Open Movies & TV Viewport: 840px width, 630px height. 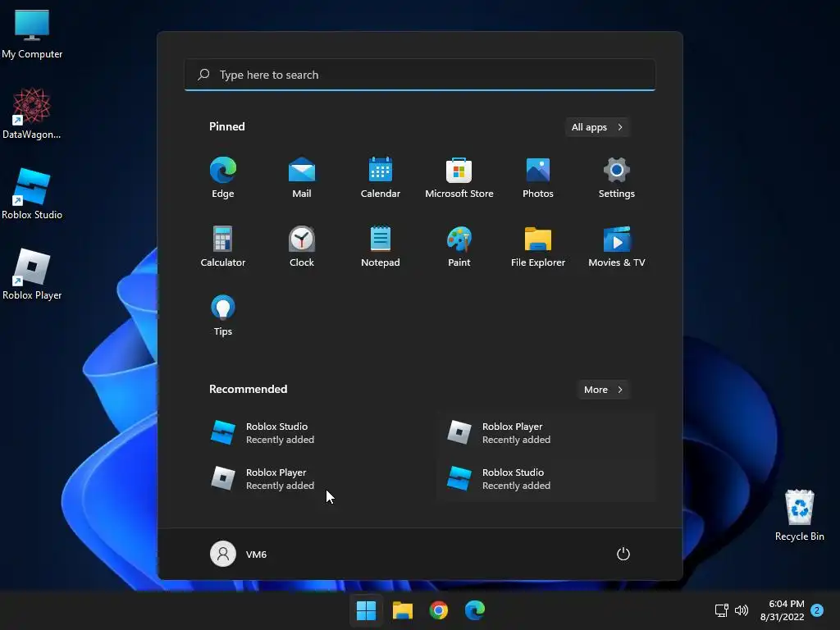point(617,246)
